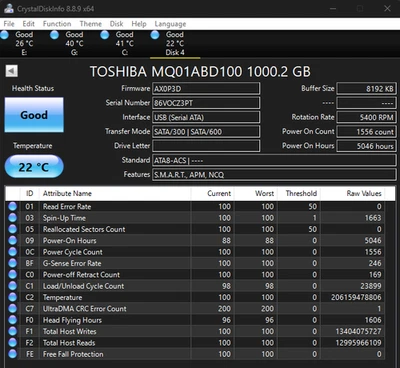The width and height of the screenshot is (400, 368).
Task: Click the raw value 13404075727
Action: (358, 331)
